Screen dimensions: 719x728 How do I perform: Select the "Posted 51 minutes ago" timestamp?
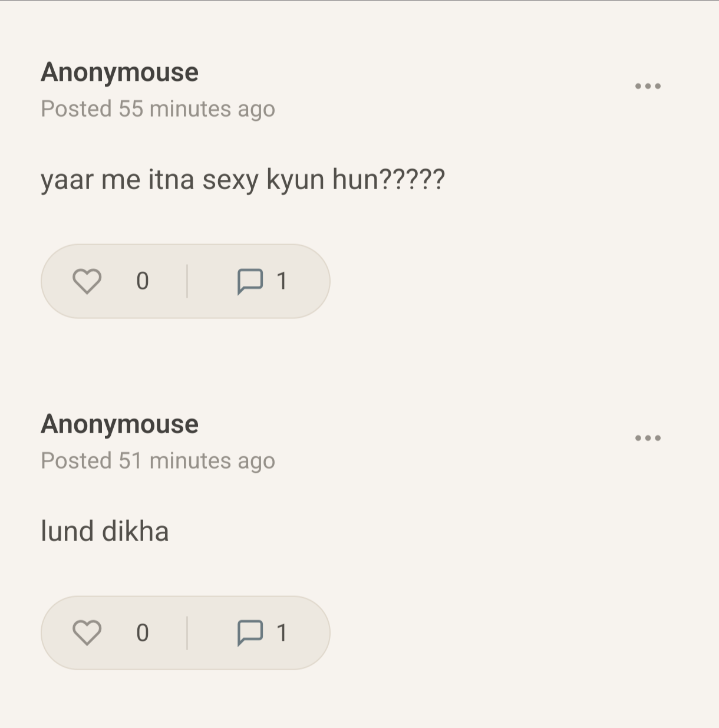point(158,461)
